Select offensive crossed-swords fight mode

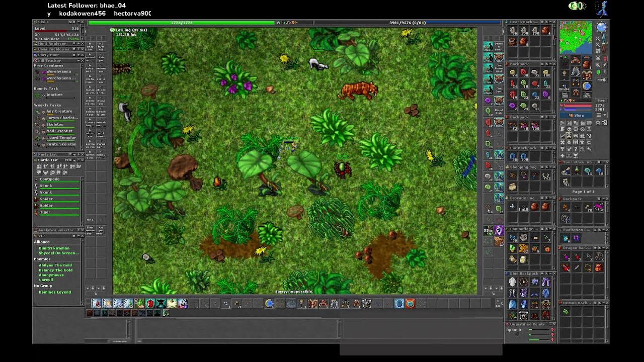click(598, 58)
